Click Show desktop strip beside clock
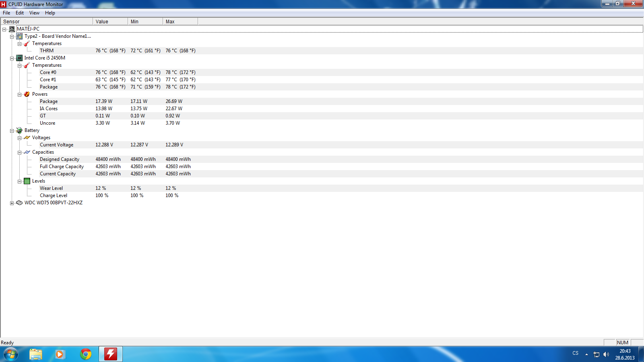This screenshot has width=644, height=362. 641,354
